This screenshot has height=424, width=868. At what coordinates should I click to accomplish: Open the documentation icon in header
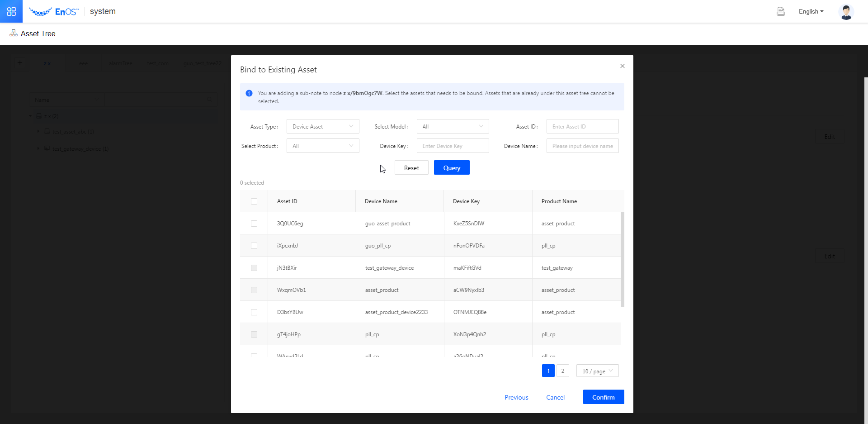(780, 12)
